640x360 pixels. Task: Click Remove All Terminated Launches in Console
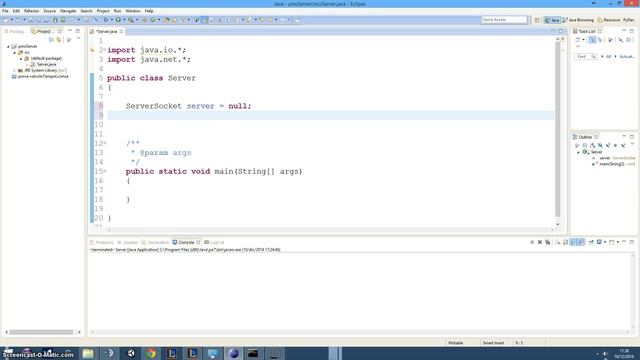click(x=547, y=242)
